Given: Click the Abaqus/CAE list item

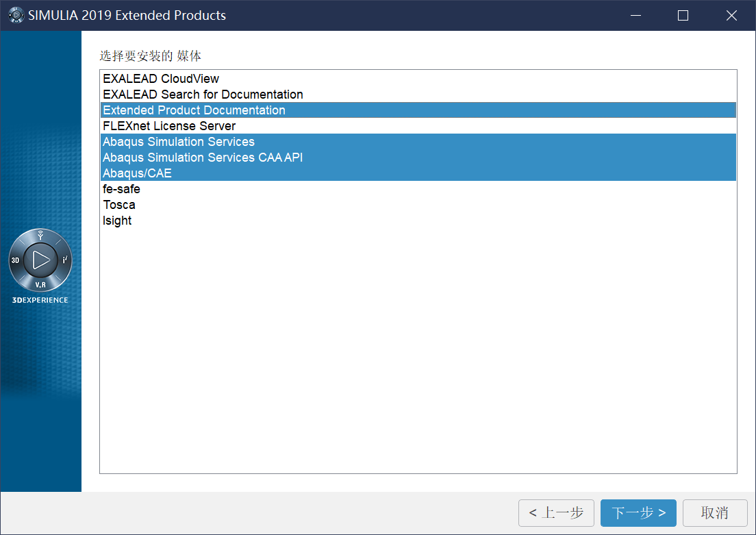Looking at the screenshot, I should coord(137,173).
